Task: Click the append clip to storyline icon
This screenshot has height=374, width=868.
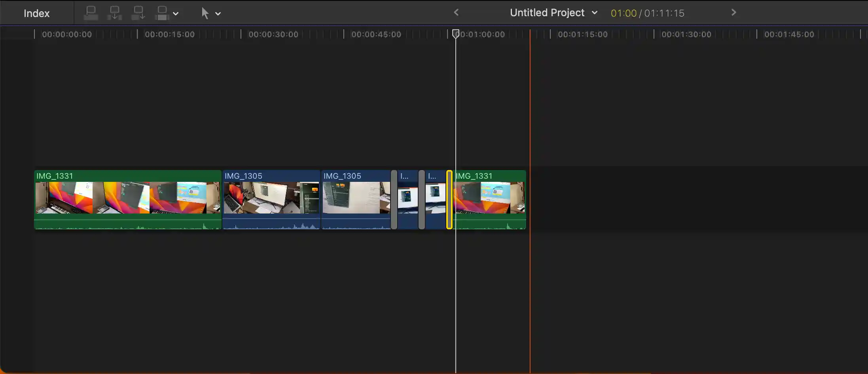Action: pyautogui.click(x=138, y=13)
